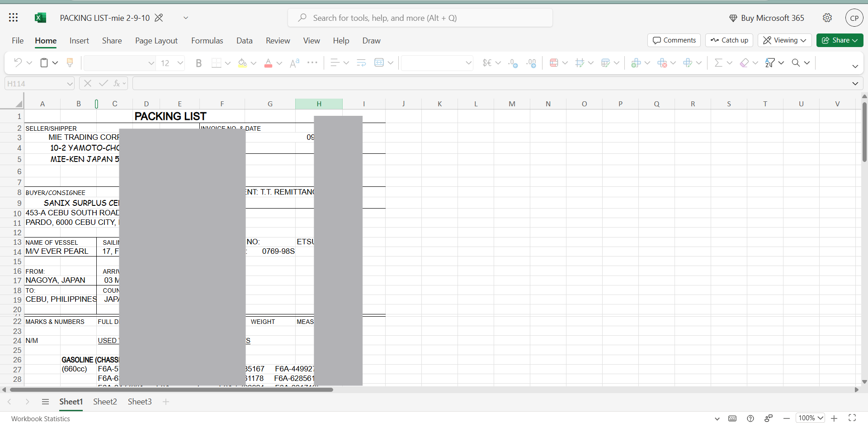Click the undo arrow icon
Viewport: 868px width, 423px height.
[18, 63]
